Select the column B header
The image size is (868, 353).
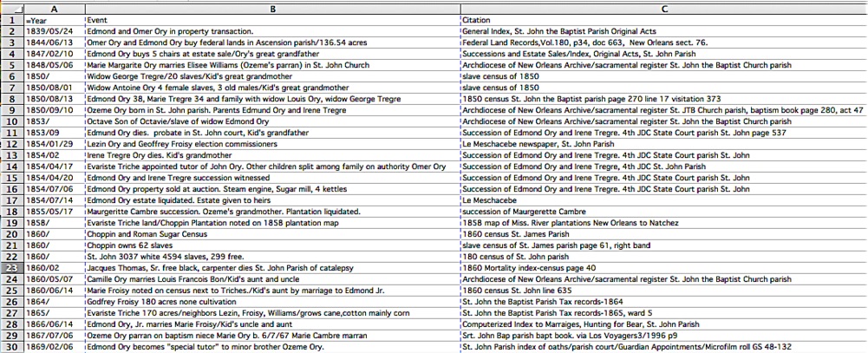(x=272, y=7)
